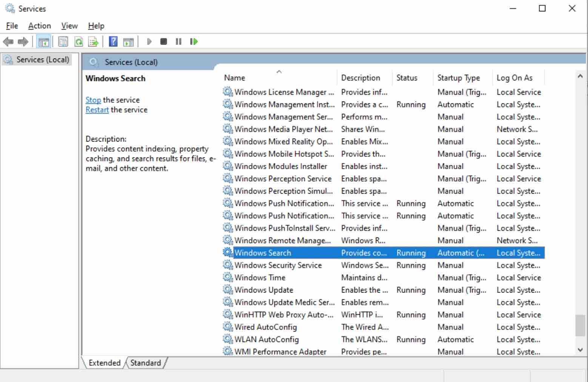Click the Restart Service toolbar icon
The image size is (588, 382).
(194, 42)
